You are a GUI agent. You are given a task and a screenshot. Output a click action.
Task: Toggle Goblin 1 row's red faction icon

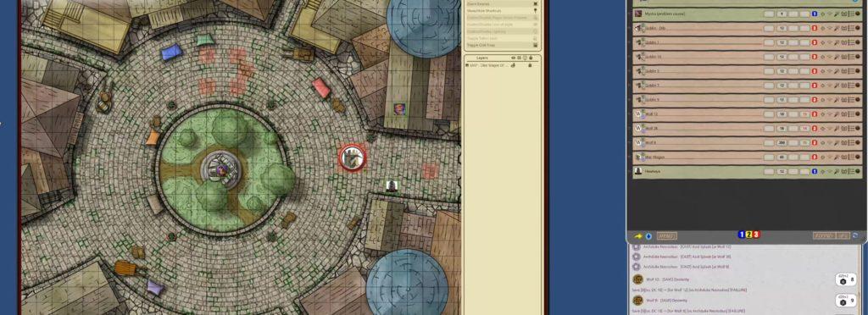coord(815,42)
